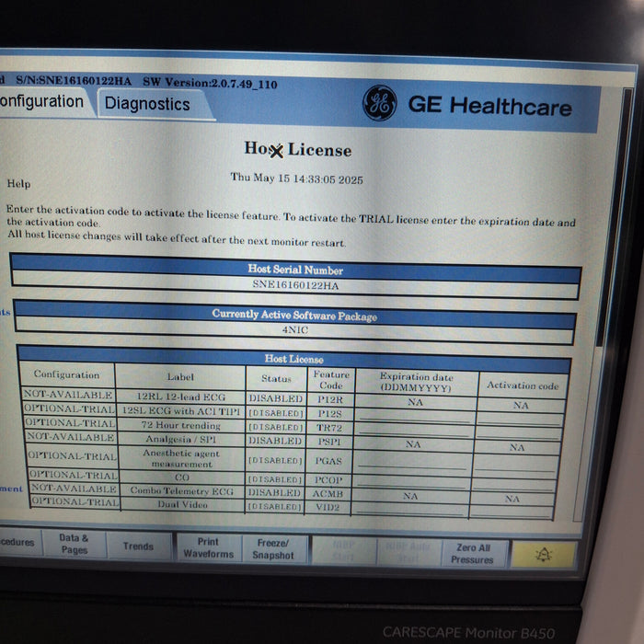This screenshot has width=644, height=644.
Task: Select host serial number SNE16160122HA in table
Action: 295,285
